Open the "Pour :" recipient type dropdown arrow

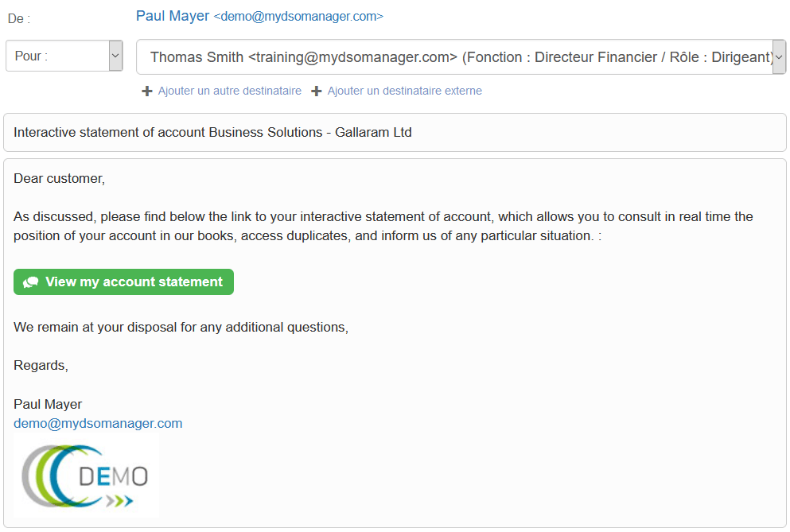pos(115,56)
